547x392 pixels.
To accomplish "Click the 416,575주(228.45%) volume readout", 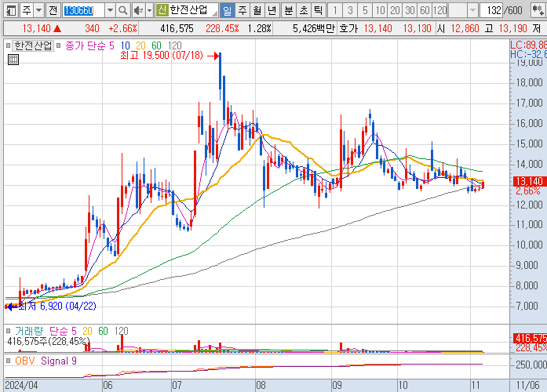I will pyautogui.click(x=49, y=341).
